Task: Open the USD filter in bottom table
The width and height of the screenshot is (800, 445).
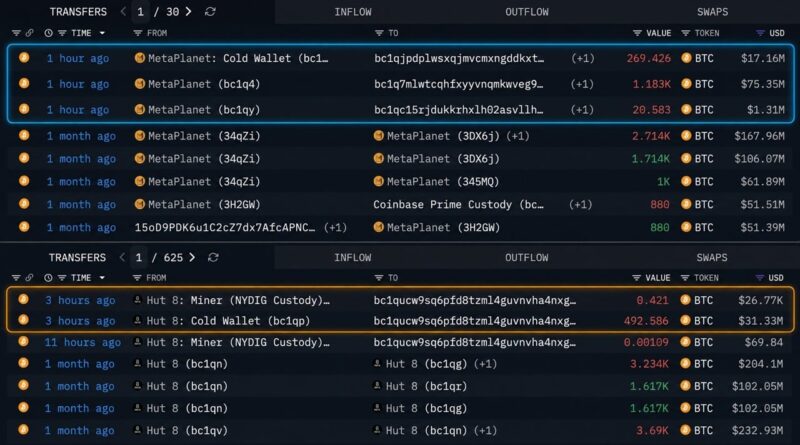Action: [x=760, y=278]
